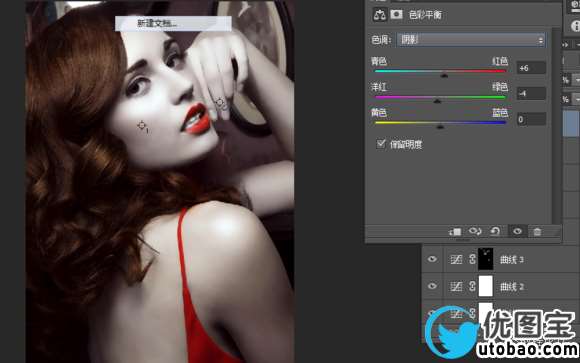Select the layer mask icon in Properties

396,15
